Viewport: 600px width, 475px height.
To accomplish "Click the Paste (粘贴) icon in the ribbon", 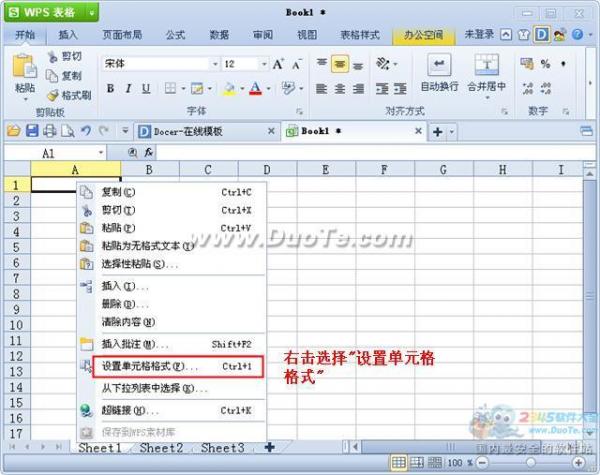I will [24, 66].
